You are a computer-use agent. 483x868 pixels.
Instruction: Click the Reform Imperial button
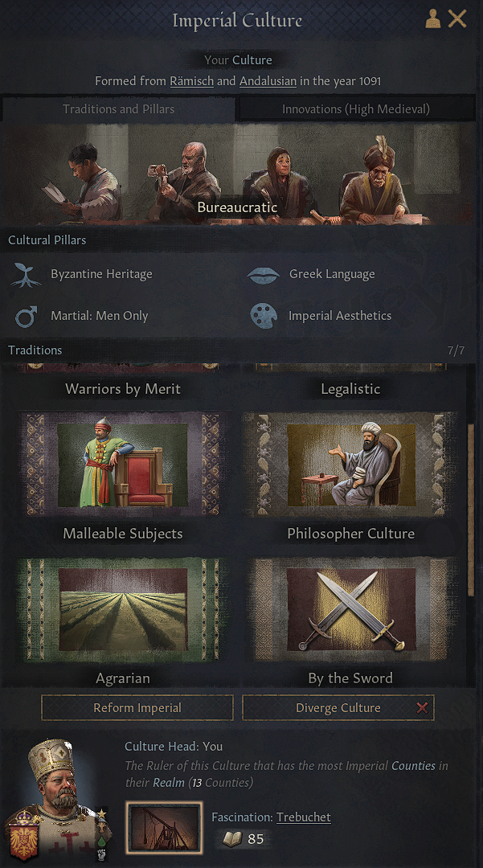point(137,707)
